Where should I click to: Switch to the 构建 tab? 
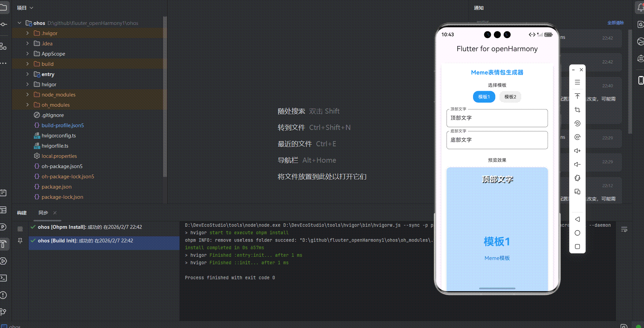(x=22, y=213)
